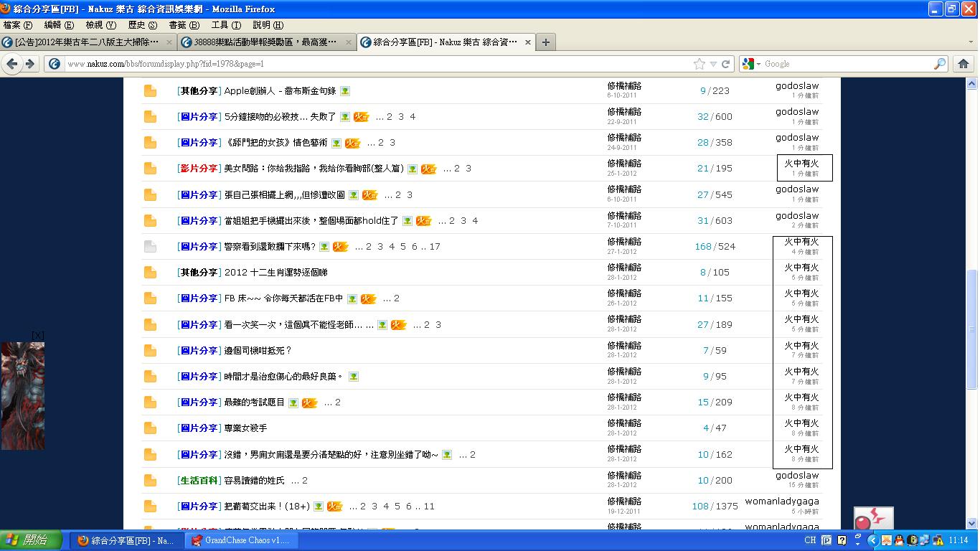Viewport: 980px width, 551px height.
Task: Click the image attachment icon after 時間才是治愈傷心的最好良藥
Action: pos(353,377)
